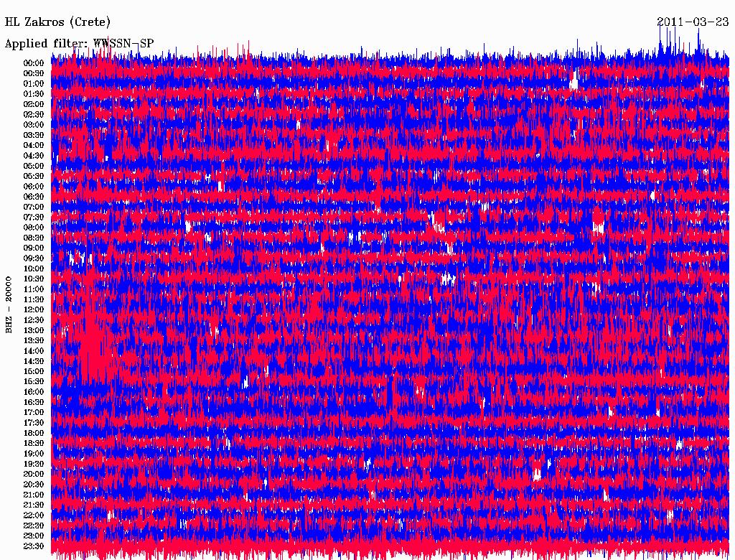Screen dimensions: 735x560
Task: Select the 13:00 time label
Action: point(34,330)
